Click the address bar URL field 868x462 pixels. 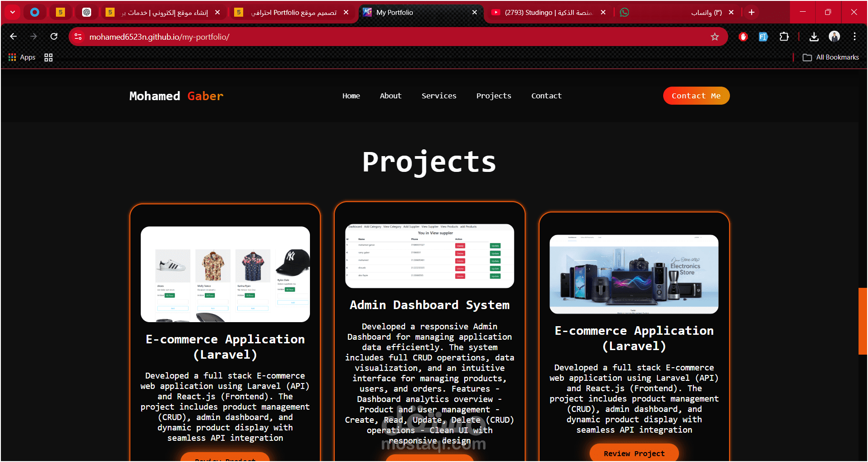tap(397, 37)
